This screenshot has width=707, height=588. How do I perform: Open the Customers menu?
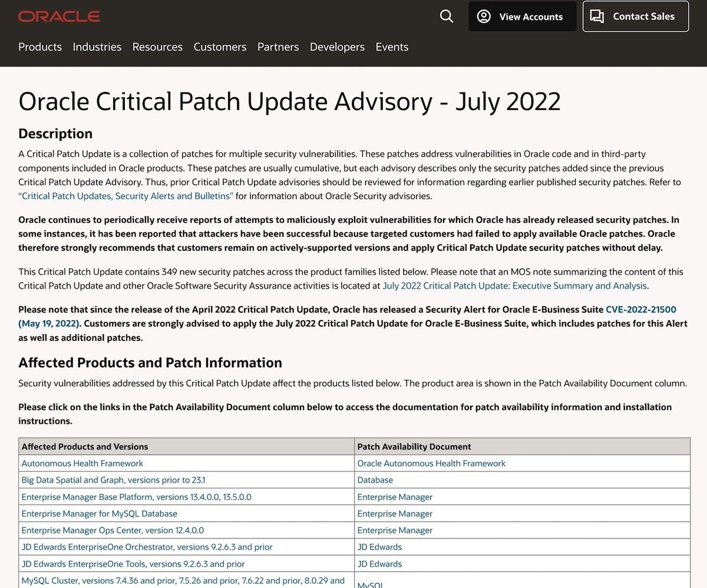[x=220, y=47]
